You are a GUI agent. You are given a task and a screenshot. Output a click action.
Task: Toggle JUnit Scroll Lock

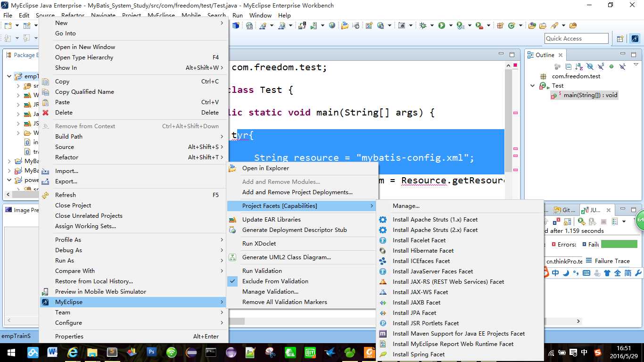coord(567,222)
